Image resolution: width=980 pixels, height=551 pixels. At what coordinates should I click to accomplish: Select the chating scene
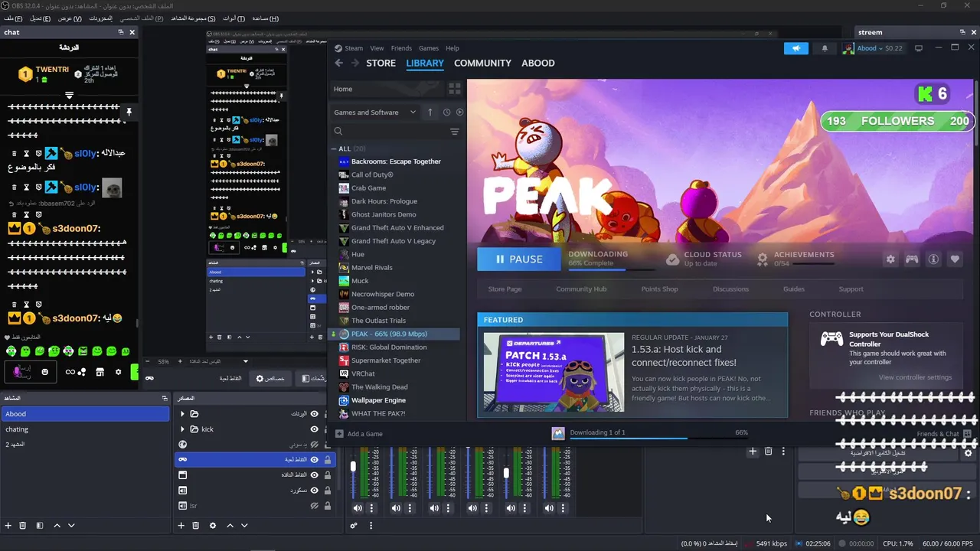point(84,429)
